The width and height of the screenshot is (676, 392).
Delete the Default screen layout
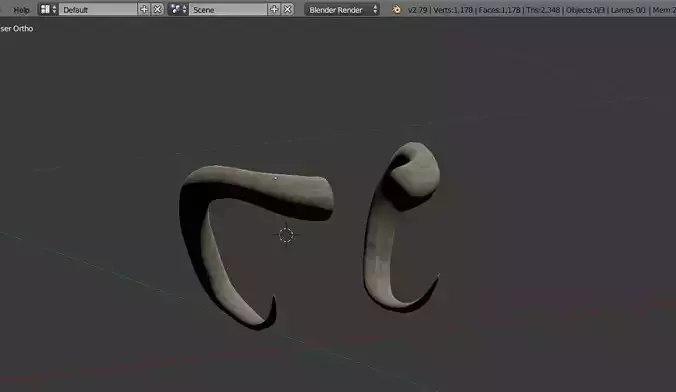(158, 9)
